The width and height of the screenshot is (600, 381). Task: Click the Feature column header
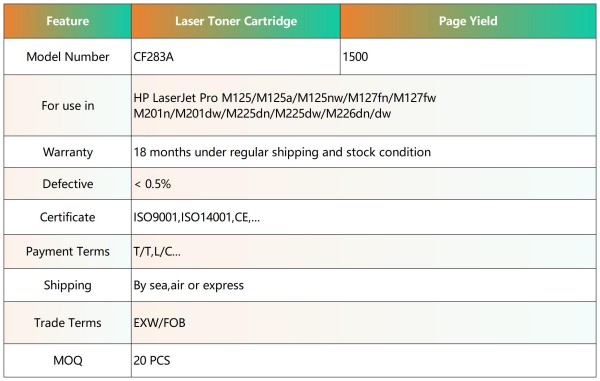68,21
